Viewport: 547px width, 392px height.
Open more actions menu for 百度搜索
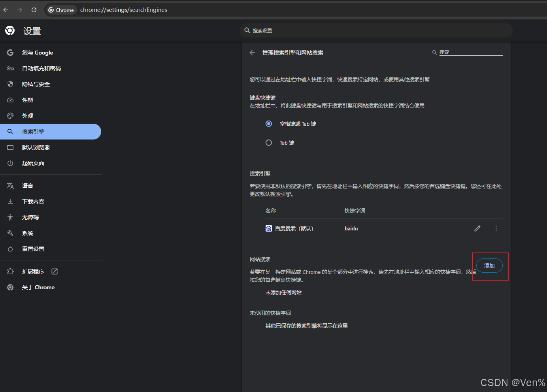[x=496, y=228]
